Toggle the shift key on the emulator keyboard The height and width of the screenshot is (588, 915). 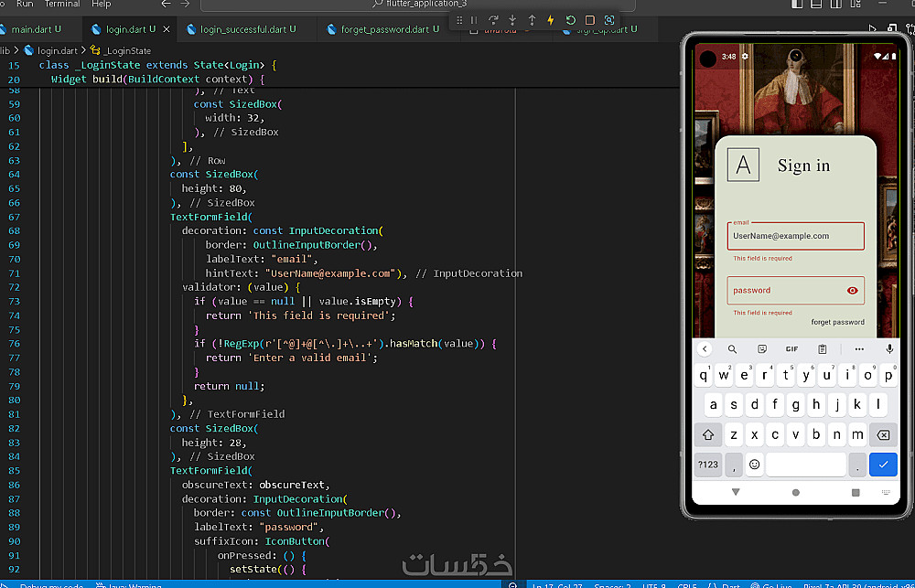[708, 435]
